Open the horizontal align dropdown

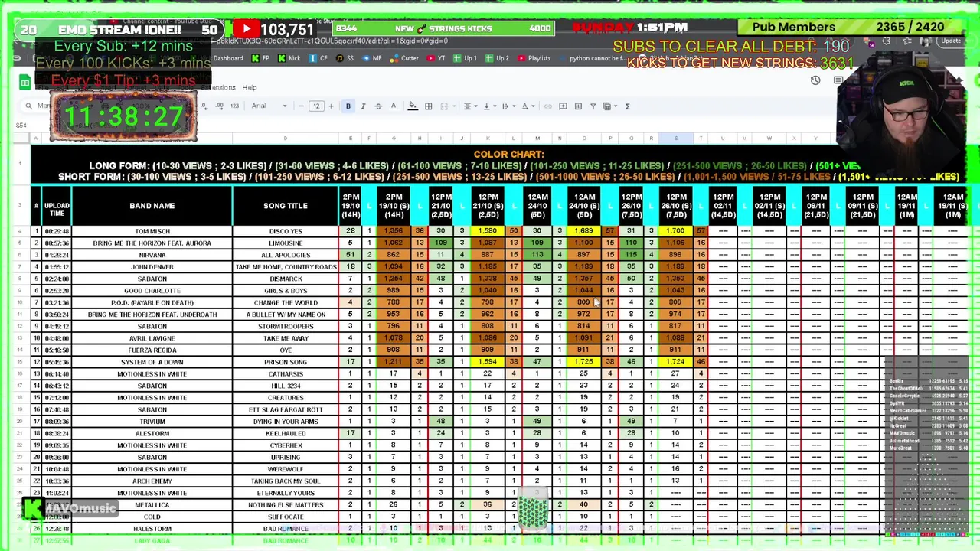click(x=469, y=106)
